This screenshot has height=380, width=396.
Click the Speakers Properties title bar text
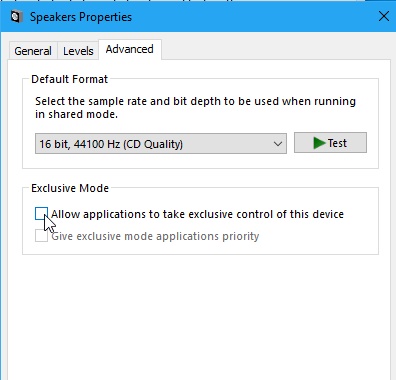(x=81, y=17)
